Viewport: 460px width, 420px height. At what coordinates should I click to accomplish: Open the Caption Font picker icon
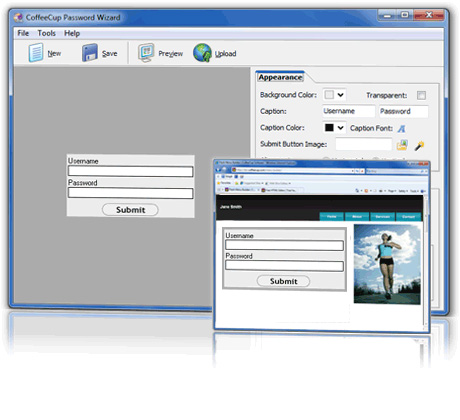point(401,128)
